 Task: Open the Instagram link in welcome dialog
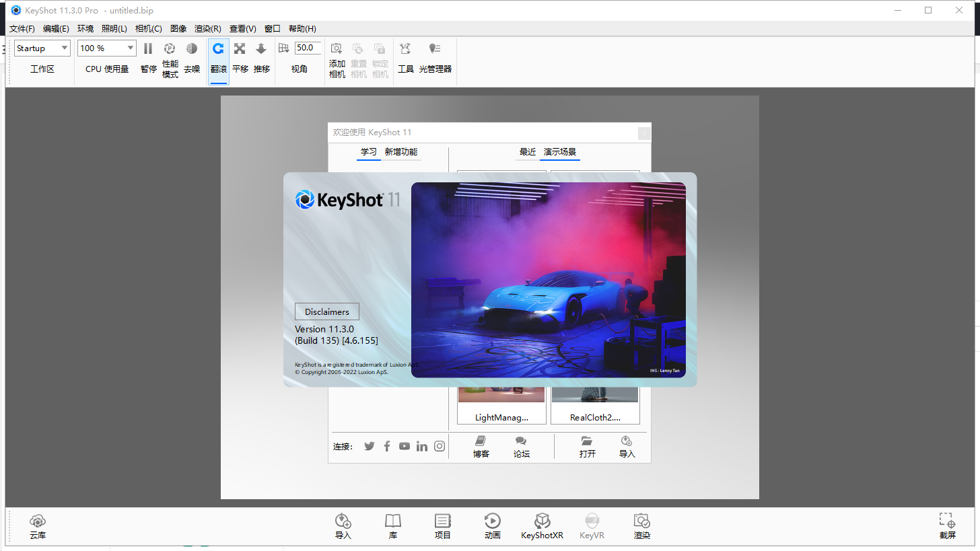(440, 446)
